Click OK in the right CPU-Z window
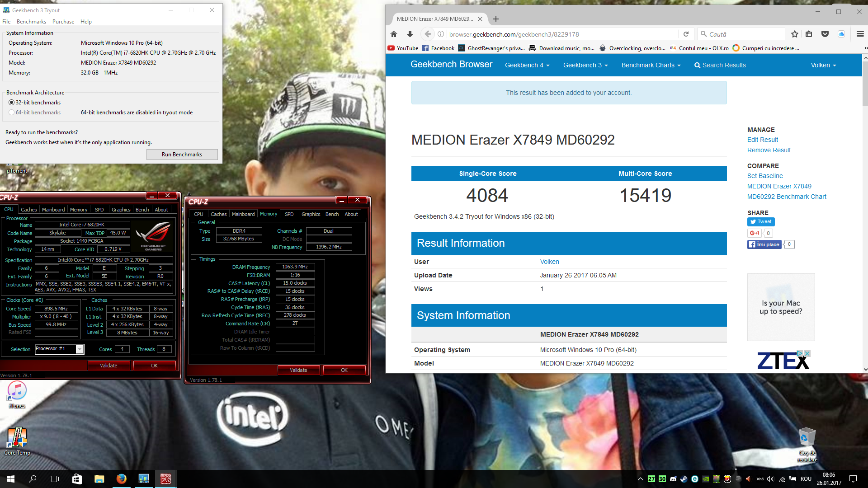Image resolution: width=868 pixels, height=488 pixels. click(x=344, y=370)
